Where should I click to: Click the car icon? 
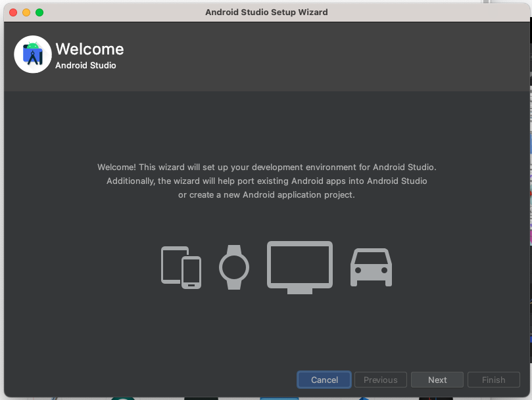[371, 267]
